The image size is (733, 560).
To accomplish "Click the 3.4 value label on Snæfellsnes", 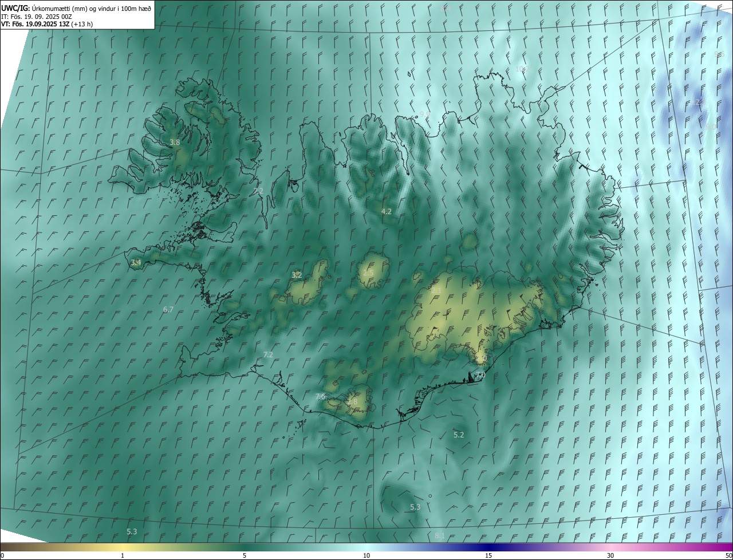I will pyautogui.click(x=136, y=263).
